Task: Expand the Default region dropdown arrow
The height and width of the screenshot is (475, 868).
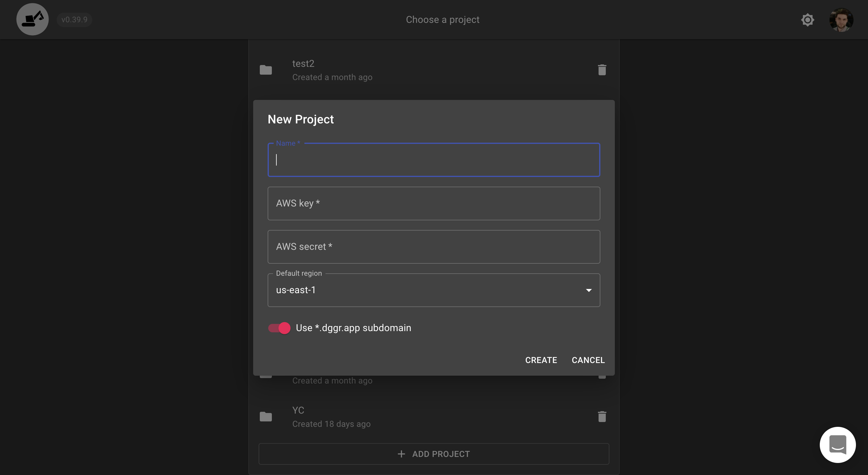Action: pos(588,290)
